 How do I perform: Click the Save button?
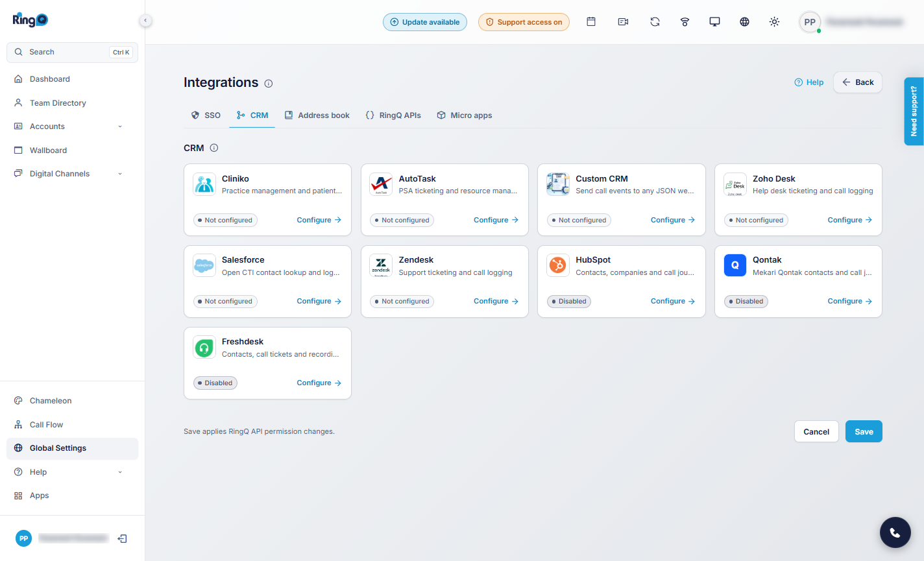pyautogui.click(x=864, y=432)
